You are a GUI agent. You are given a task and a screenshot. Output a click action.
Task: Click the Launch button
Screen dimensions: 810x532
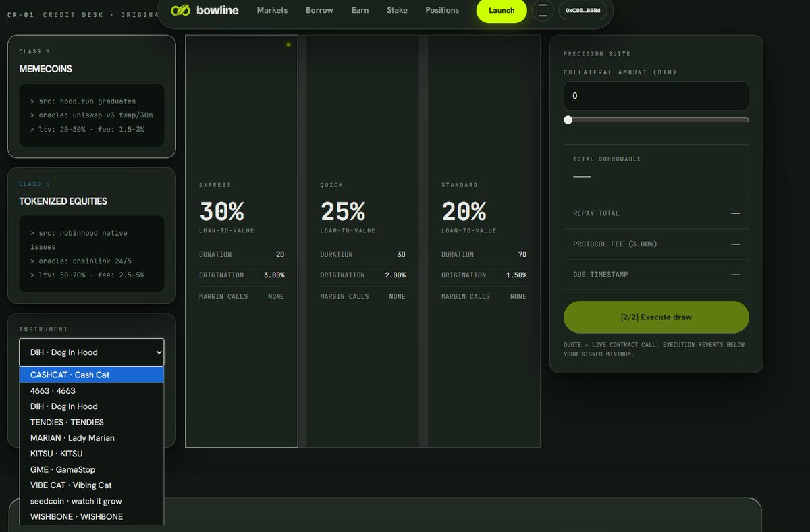point(502,10)
